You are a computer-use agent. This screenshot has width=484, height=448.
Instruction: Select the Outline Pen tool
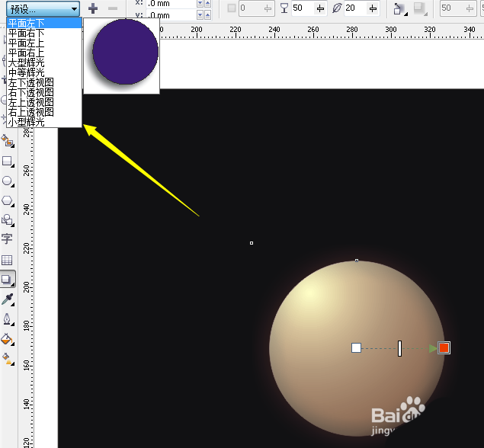click(x=8, y=319)
